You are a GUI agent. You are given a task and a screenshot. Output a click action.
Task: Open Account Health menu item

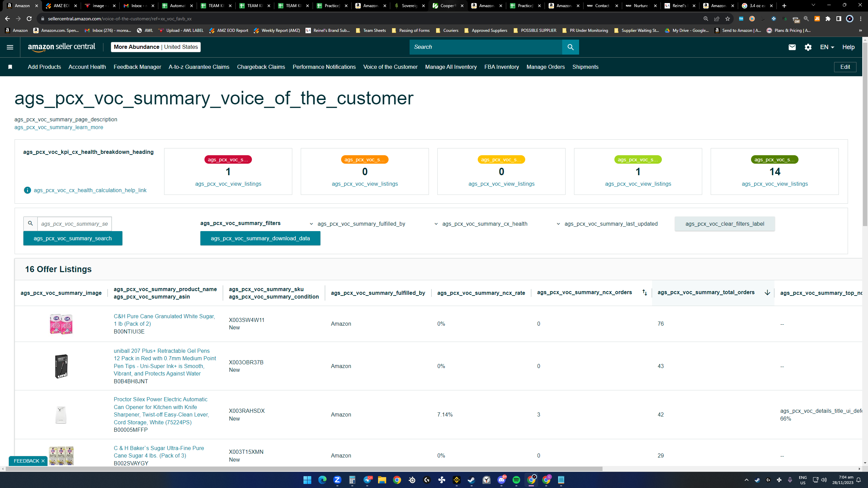(x=87, y=67)
